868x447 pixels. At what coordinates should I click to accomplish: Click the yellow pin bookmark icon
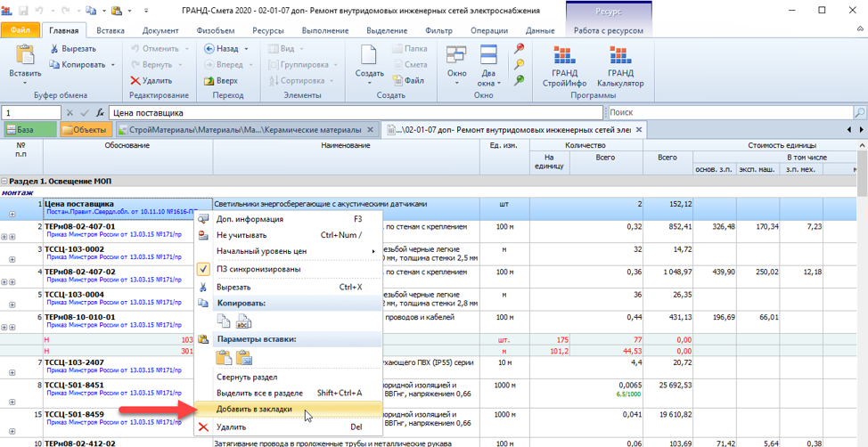[x=520, y=64]
